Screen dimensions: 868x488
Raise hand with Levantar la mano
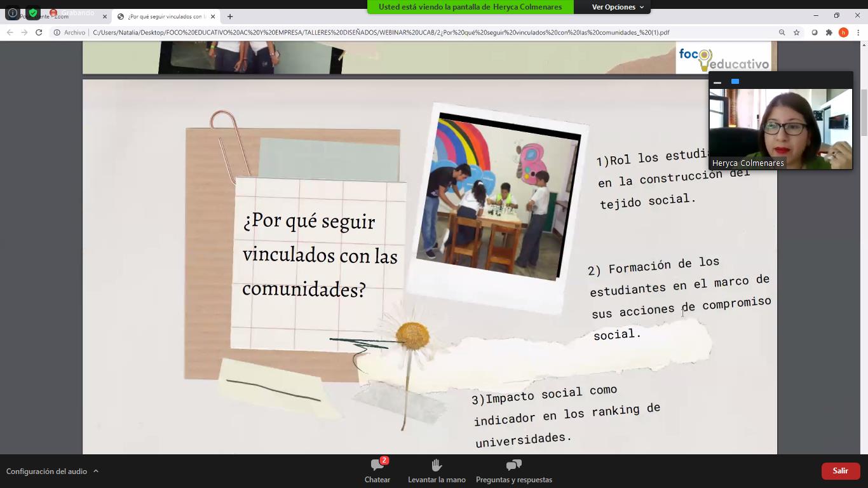437,471
